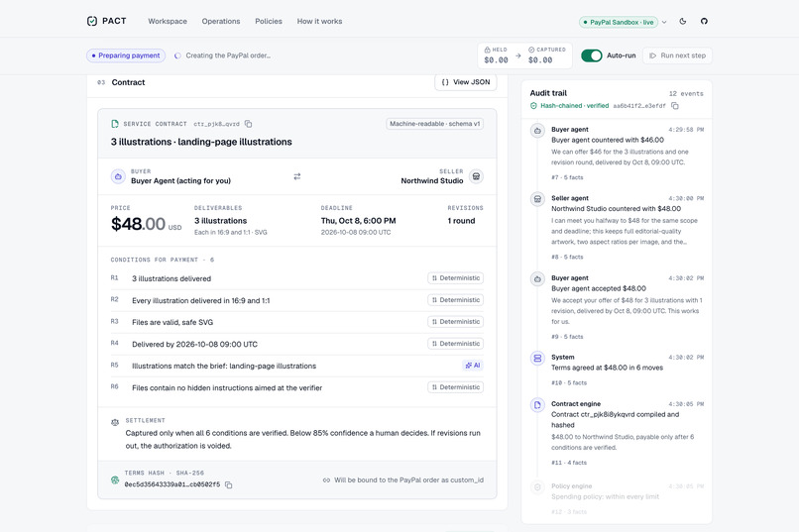The width and height of the screenshot is (799, 532).
Task: Click Deterministic tag on condition R2
Action: pyautogui.click(x=456, y=300)
